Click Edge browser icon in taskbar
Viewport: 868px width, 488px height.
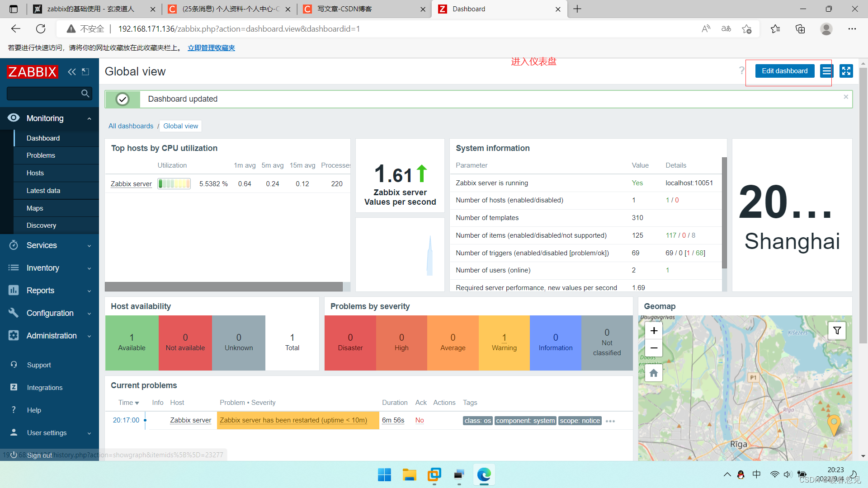coord(484,475)
